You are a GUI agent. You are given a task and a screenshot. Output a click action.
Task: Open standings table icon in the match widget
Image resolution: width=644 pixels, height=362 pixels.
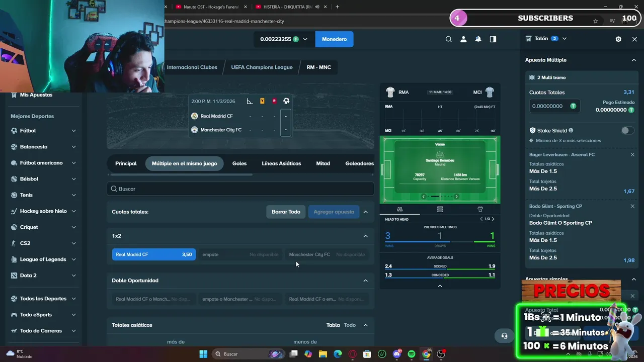click(x=440, y=209)
